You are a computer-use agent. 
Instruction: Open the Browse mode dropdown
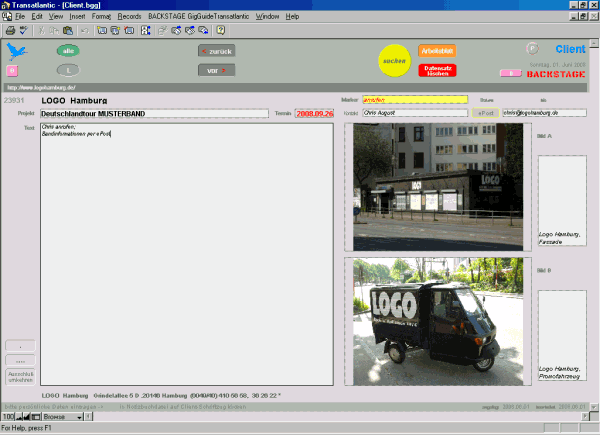63,417
